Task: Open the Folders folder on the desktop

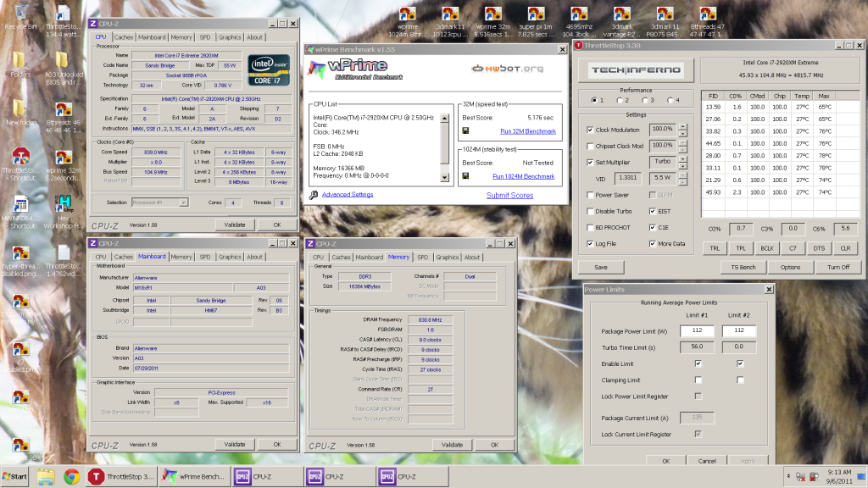Action: [x=20, y=64]
